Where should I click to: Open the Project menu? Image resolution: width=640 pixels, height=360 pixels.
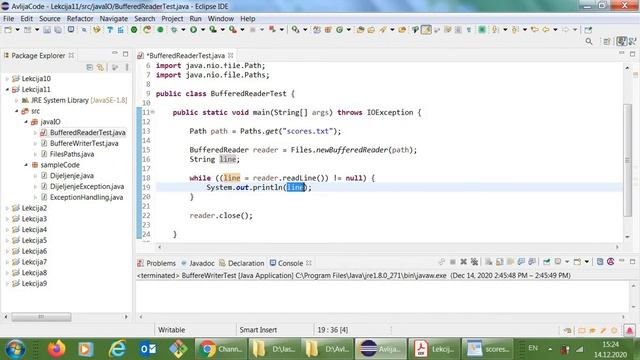[x=172, y=18]
